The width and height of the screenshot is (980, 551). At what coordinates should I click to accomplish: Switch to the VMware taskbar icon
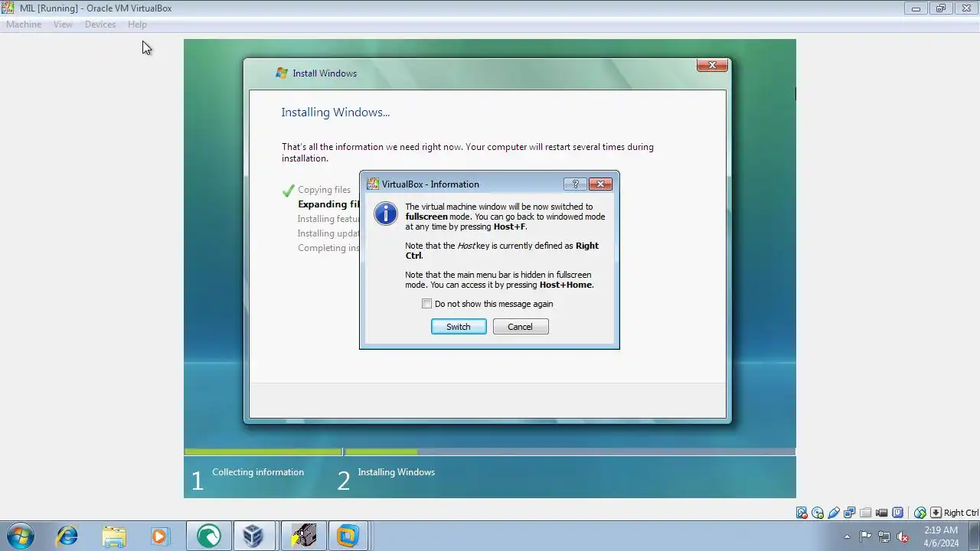[348, 536]
